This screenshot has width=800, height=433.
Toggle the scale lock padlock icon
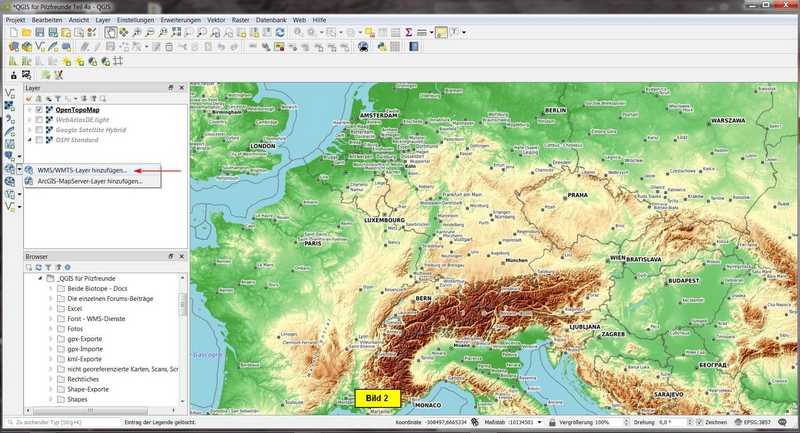[552, 422]
